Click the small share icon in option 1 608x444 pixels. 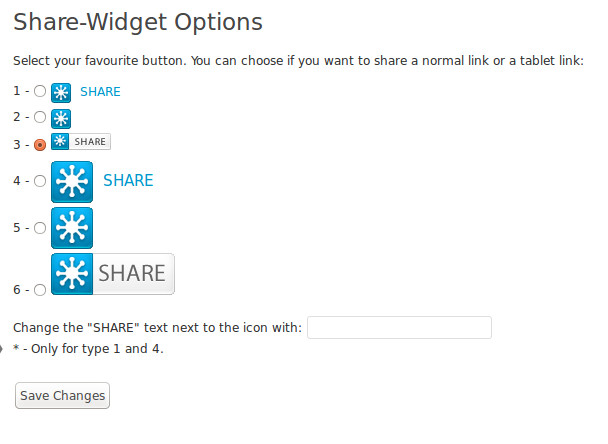(x=61, y=93)
